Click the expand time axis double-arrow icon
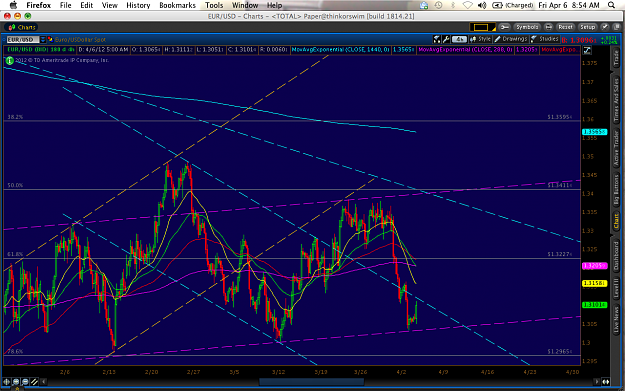Screen dimensions: 625x391 tap(606, 382)
